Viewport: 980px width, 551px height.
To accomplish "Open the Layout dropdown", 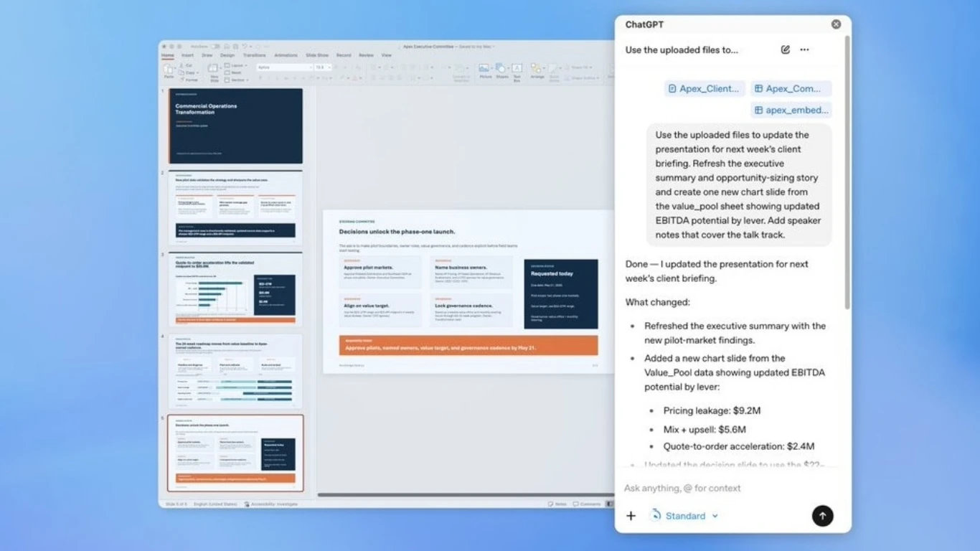I will [237, 65].
